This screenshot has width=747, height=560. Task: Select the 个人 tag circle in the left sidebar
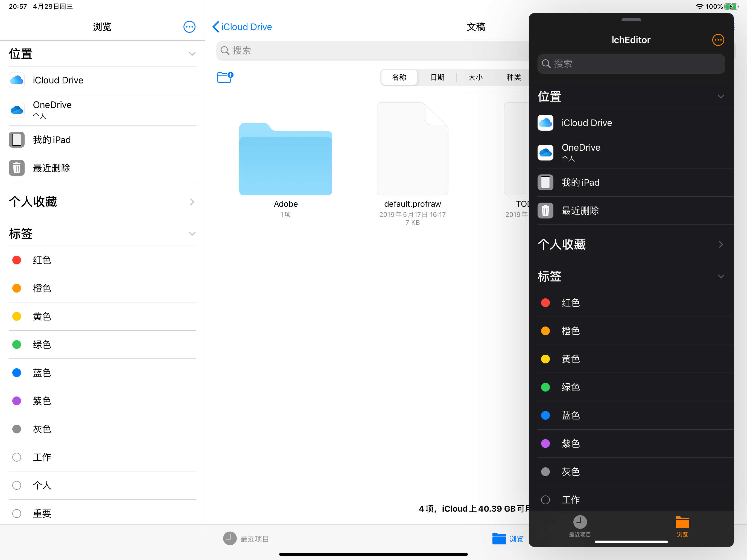(17, 485)
